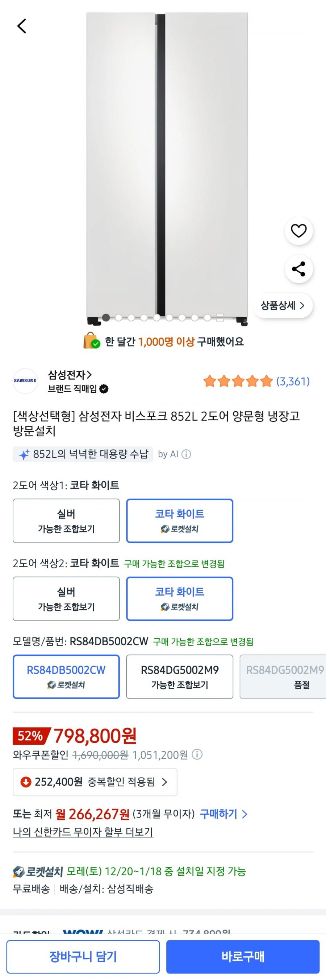
Task: Open 나의 신한카드 무이자 할부 더보기 link
Action: (x=83, y=832)
